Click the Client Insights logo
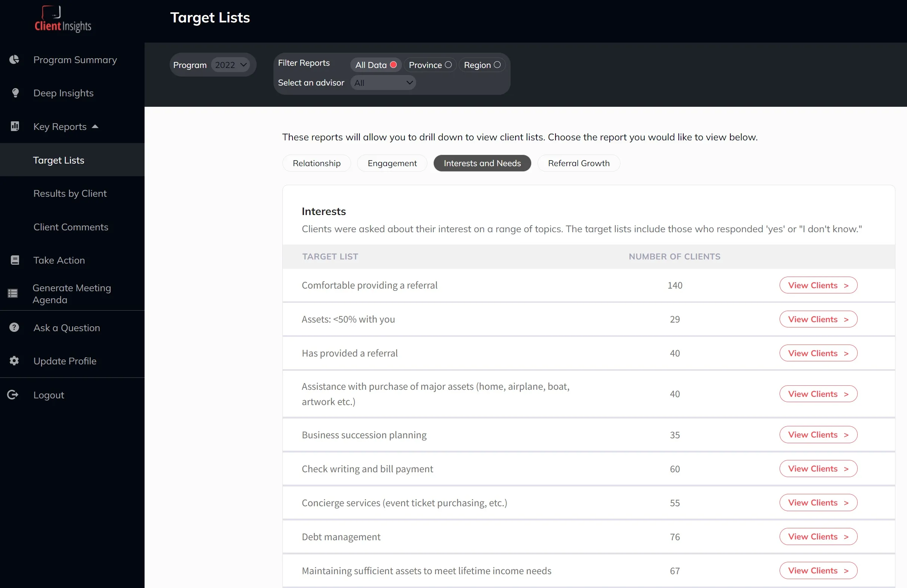This screenshot has width=907, height=588. (x=63, y=19)
